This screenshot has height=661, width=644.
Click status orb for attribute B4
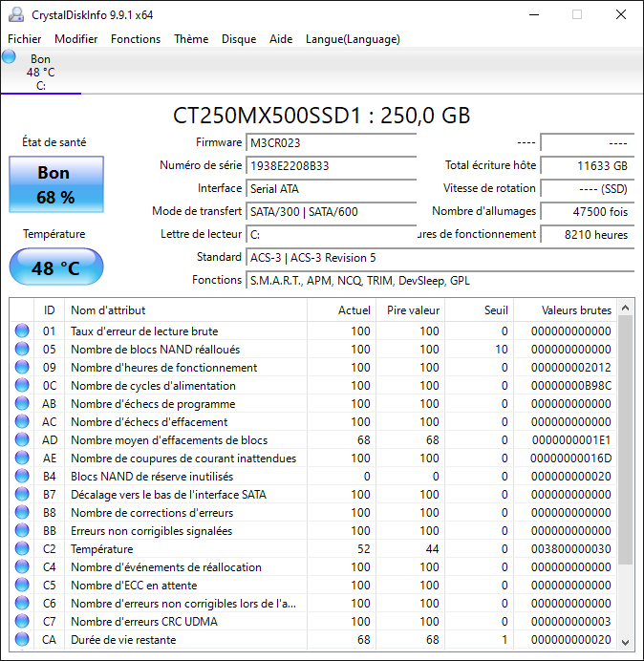click(x=22, y=476)
